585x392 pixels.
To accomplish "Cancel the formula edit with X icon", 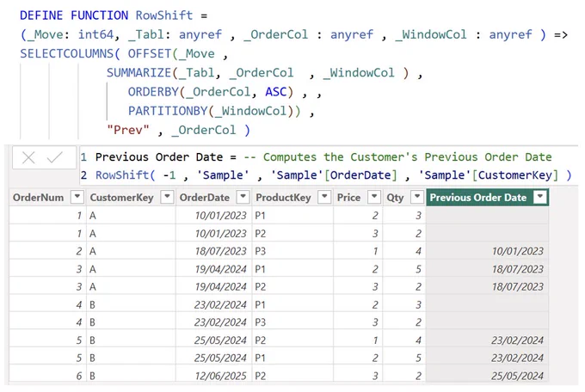I will tap(28, 158).
